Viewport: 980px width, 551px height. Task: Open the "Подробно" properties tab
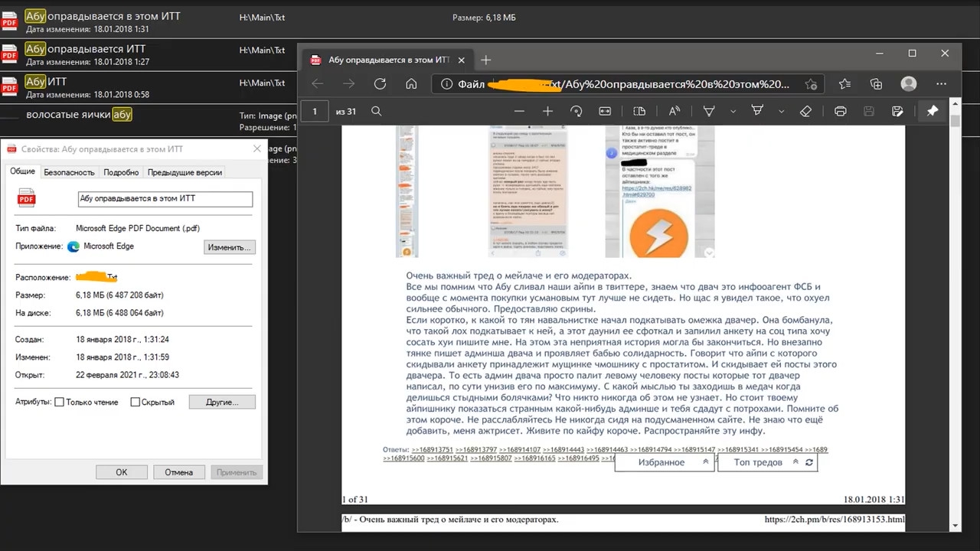click(121, 172)
